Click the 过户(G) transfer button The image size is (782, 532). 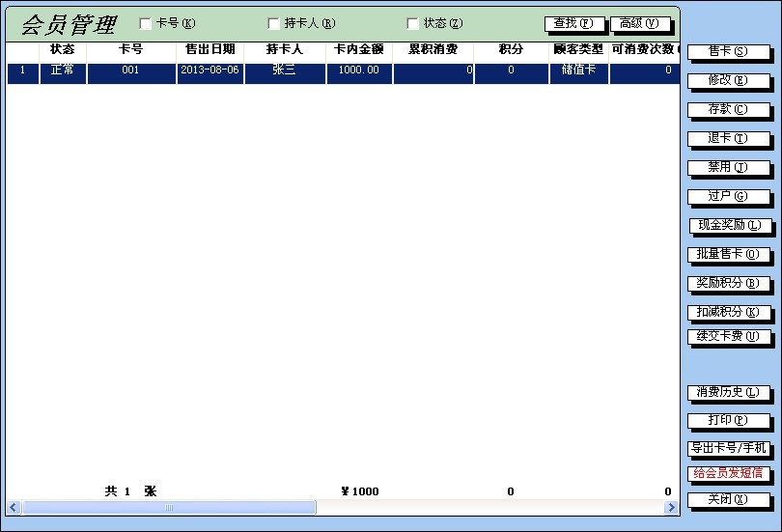(728, 196)
